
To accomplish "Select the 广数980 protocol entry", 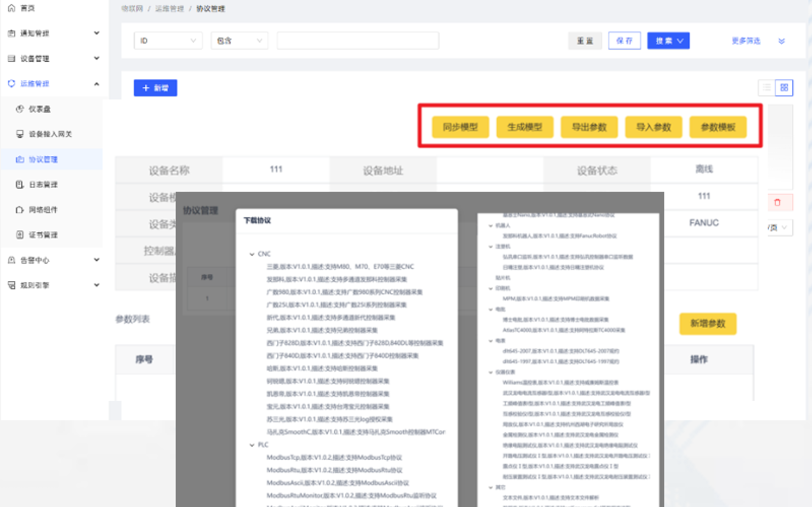I will [x=345, y=292].
